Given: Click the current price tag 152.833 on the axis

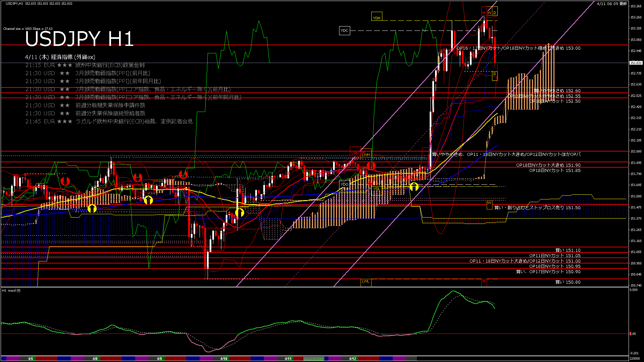Looking at the screenshot, I should [636, 63].
